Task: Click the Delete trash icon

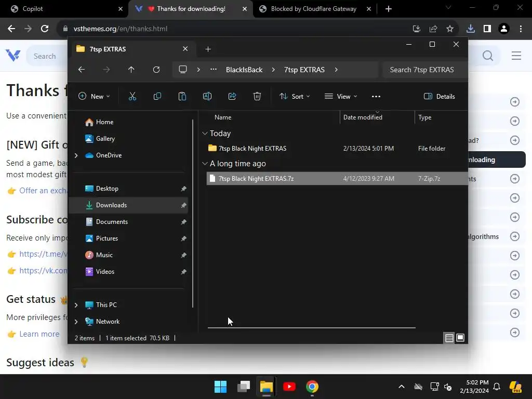Action: 257,96
